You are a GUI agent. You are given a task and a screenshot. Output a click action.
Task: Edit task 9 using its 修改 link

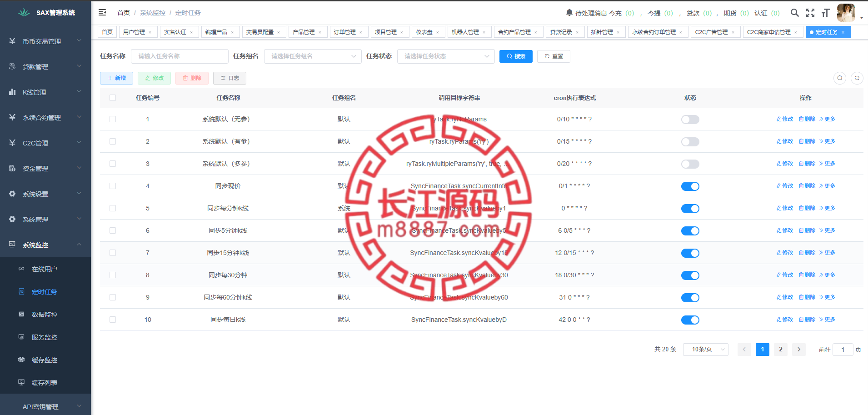click(x=785, y=297)
